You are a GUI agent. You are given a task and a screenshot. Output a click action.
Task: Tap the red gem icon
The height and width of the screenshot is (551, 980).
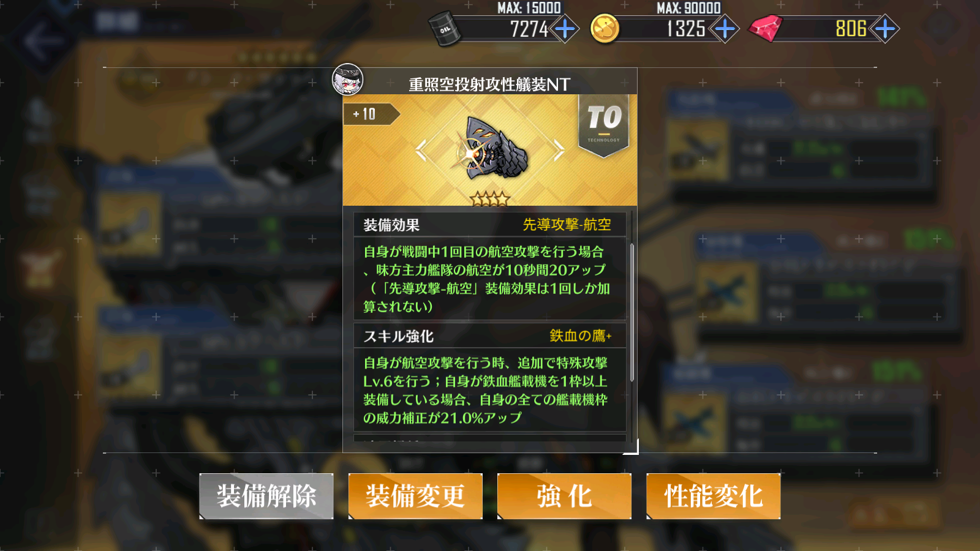pyautogui.click(x=766, y=28)
